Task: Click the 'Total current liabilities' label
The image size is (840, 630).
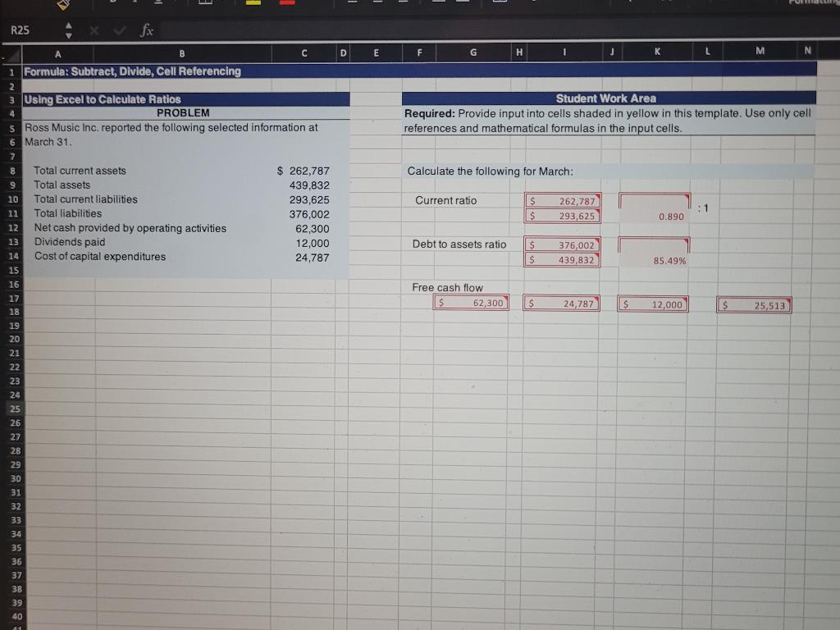Action: 85,199
